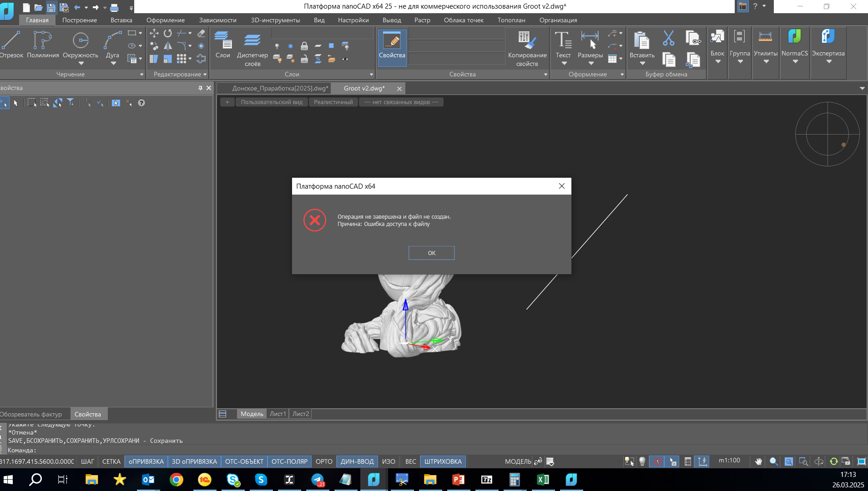Viewport: 868px width, 491px height.
Task: Click the Реалистичный visual style button
Action: point(333,102)
